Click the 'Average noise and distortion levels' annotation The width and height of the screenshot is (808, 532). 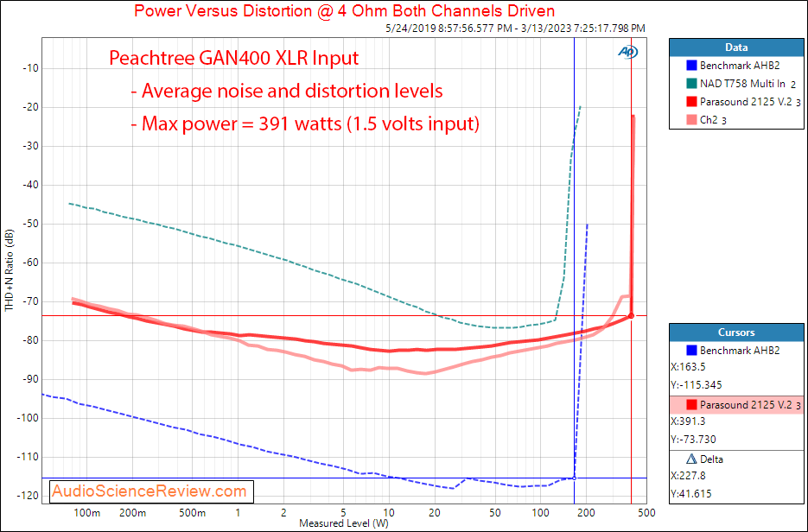pos(287,91)
